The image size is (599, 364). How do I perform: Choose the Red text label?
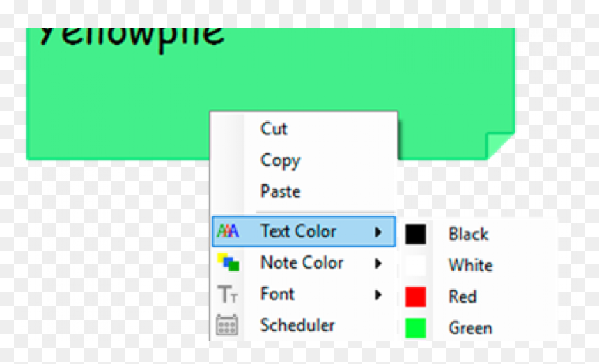[462, 297]
